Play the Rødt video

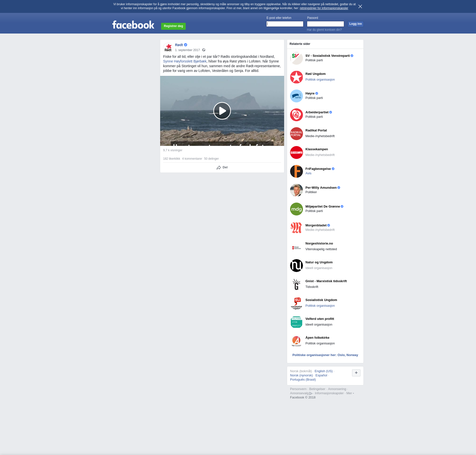[222, 111]
